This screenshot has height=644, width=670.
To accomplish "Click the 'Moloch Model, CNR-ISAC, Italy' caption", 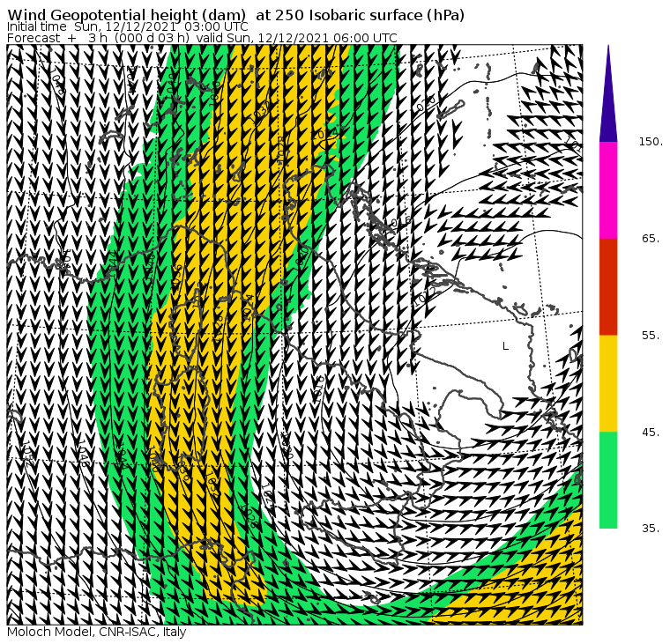I will point(97,632).
